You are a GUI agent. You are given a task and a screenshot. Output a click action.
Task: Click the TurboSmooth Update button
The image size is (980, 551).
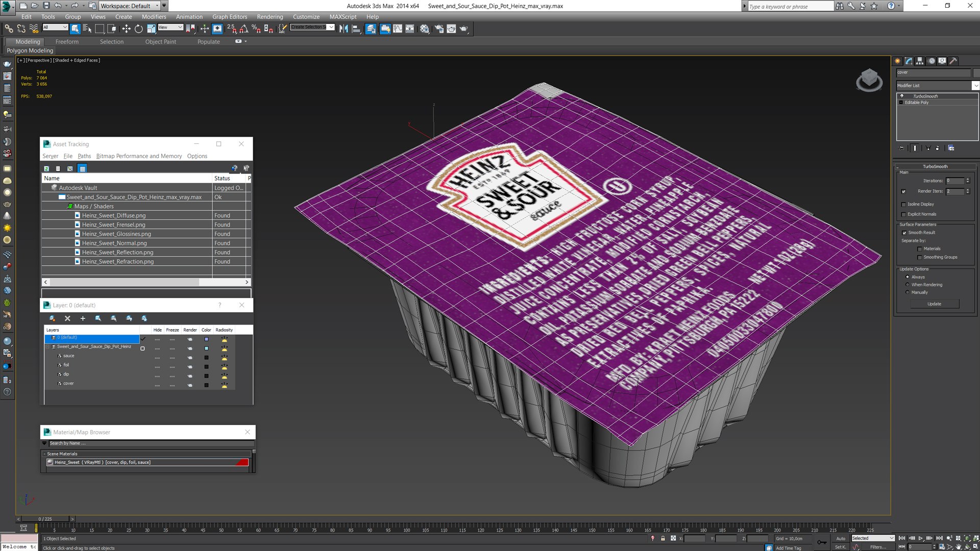point(934,304)
